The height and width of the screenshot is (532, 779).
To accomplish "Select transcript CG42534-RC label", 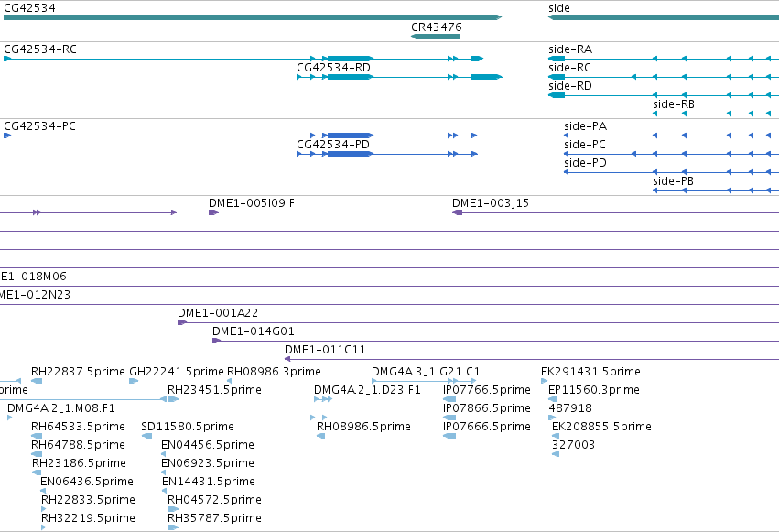I will coord(40,49).
